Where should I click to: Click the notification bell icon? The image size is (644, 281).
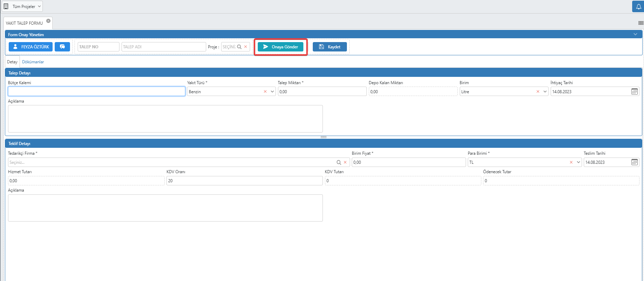point(638,7)
